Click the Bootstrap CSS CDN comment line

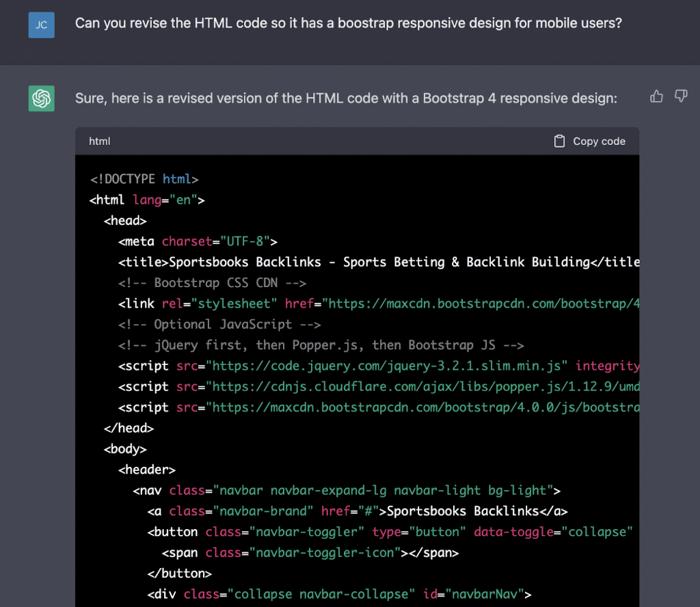pos(212,282)
